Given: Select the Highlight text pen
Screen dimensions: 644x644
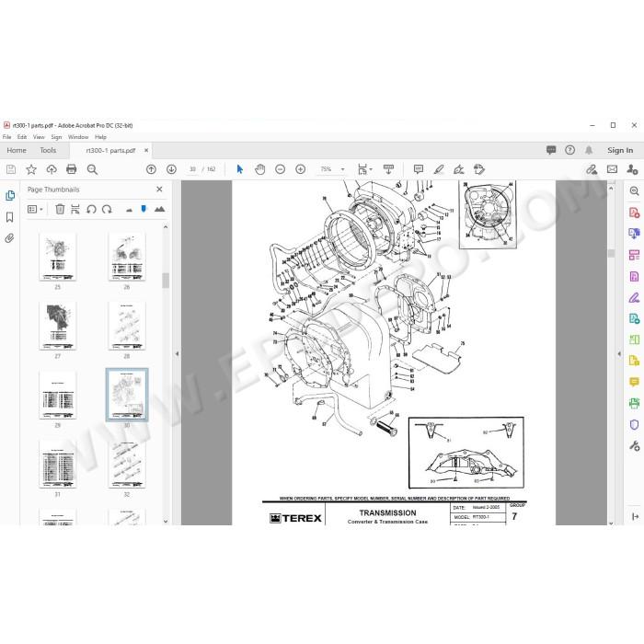Looking at the screenshot, I should pyautogui.click(x=439, y=169).
